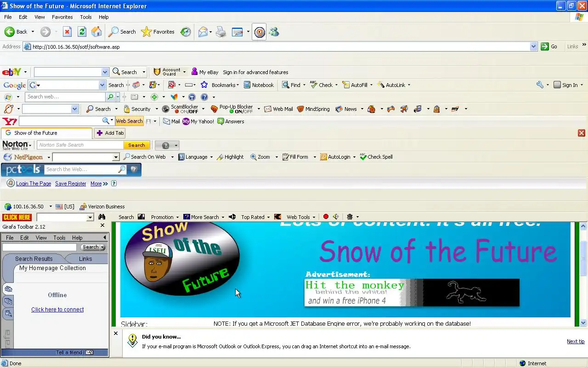Click the CLICK HERE red banner button

click(17, 217)
